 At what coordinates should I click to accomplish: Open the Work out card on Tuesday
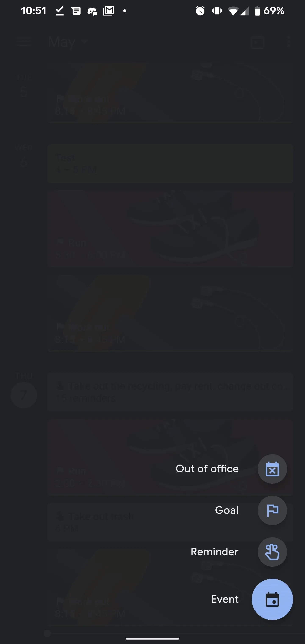click(x=170, y=93)
